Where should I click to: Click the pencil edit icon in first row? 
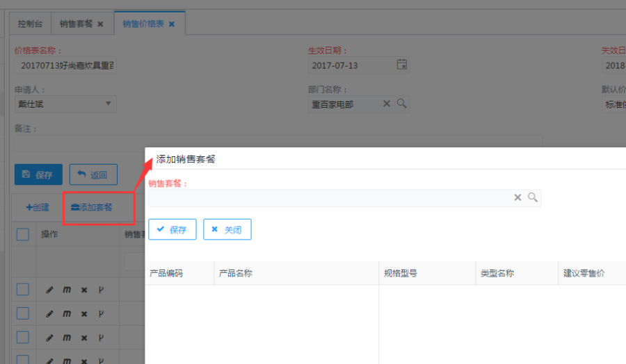pos(49,290)
